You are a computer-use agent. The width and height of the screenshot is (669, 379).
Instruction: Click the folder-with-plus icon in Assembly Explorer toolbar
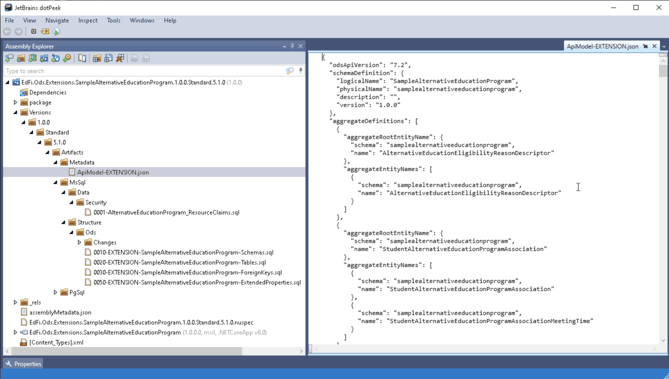pyautogui.click(x=21, y=58)
